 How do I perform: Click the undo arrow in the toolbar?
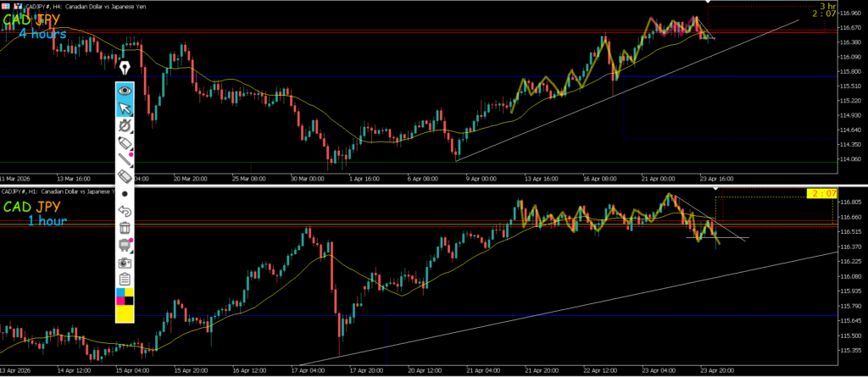[125, 210]
